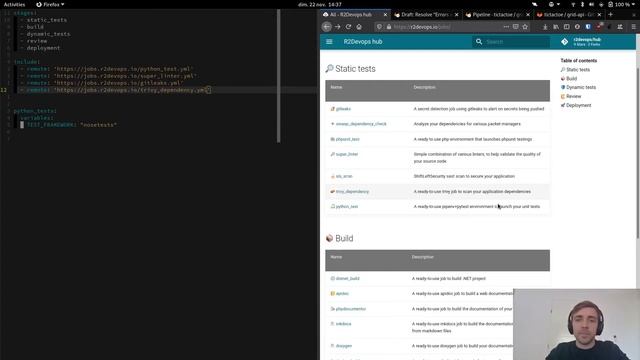Open the doxygen job link

pos(344,346)
